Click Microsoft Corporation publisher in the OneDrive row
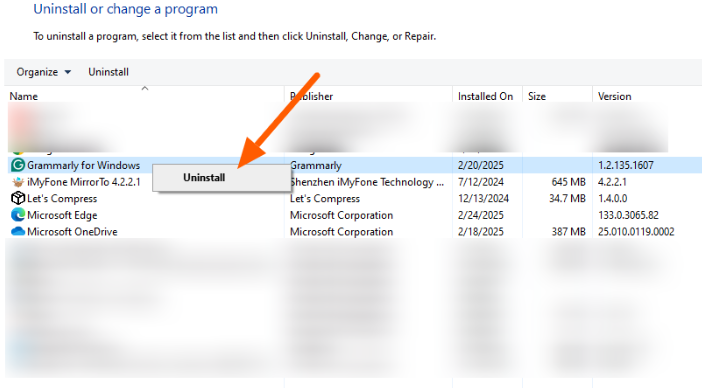 (341, 232)
